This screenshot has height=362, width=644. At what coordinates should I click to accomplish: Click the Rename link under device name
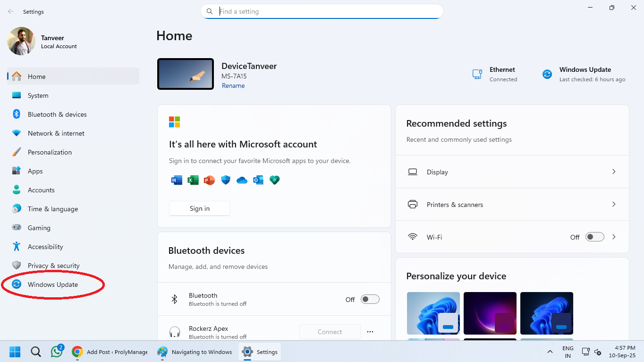pyautogui.click(x=233, y=86)
